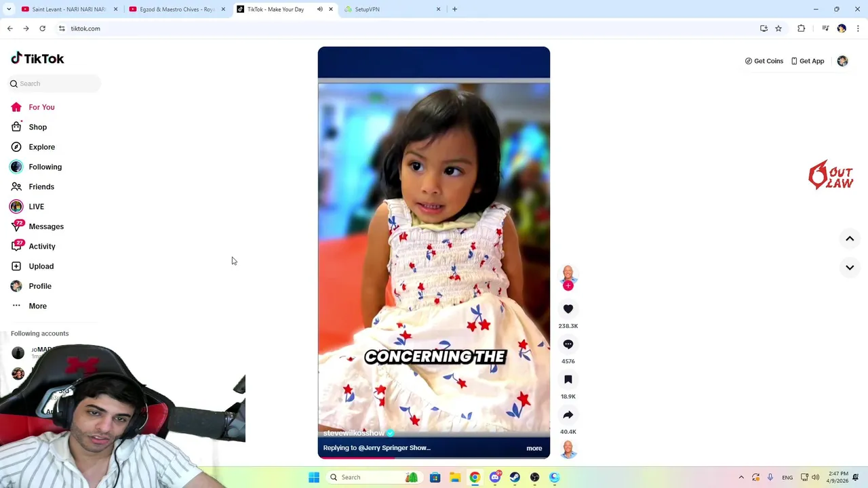Open the Chrome three-dot menu
Screen dimensions: 868x488
point(859,28)
